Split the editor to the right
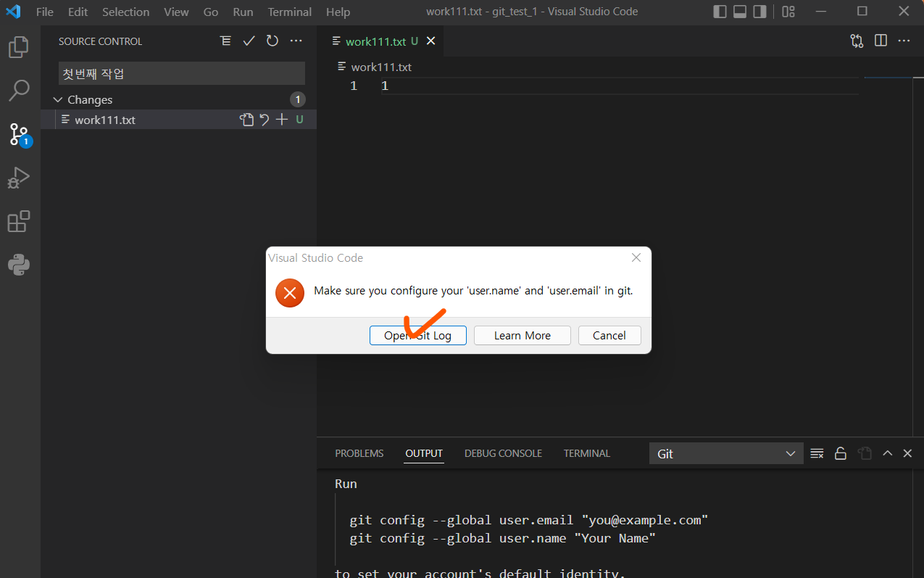The width and height of the screenshot is (924, 578). tap(881, 41)
